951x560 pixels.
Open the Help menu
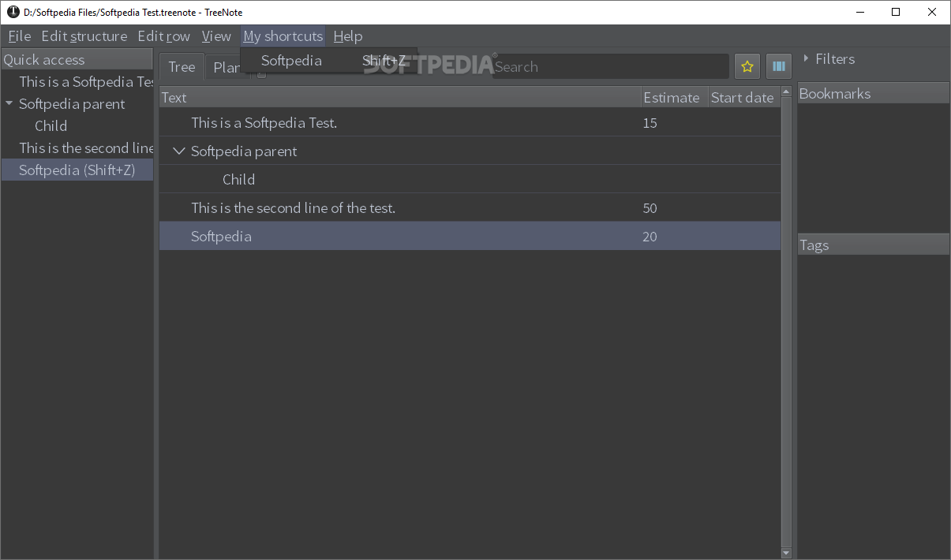[348, 36]
